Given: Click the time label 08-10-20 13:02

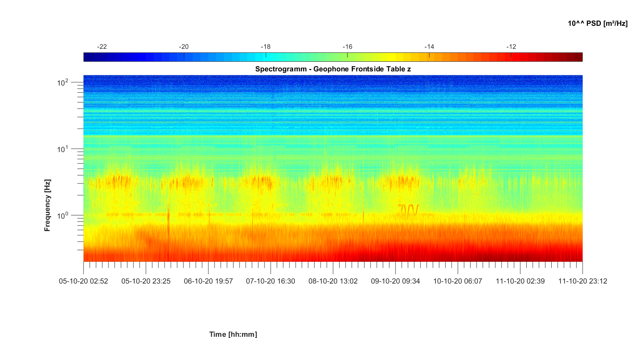Looking at the screenshot, I should [333, 281].
